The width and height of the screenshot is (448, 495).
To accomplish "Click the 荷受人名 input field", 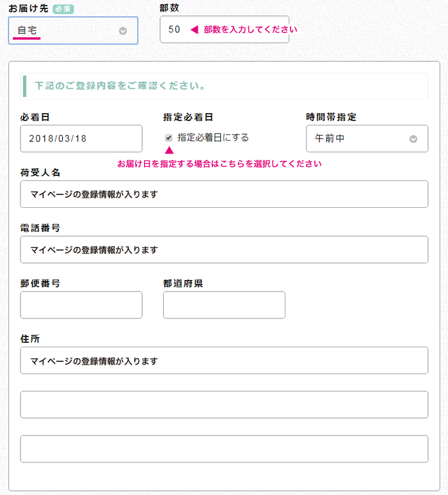I will 224,194.
